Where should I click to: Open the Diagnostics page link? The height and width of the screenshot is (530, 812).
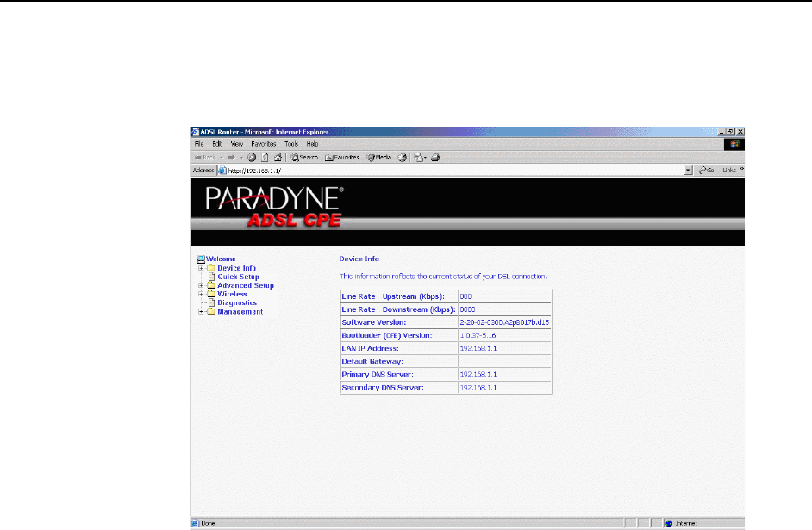237,302
